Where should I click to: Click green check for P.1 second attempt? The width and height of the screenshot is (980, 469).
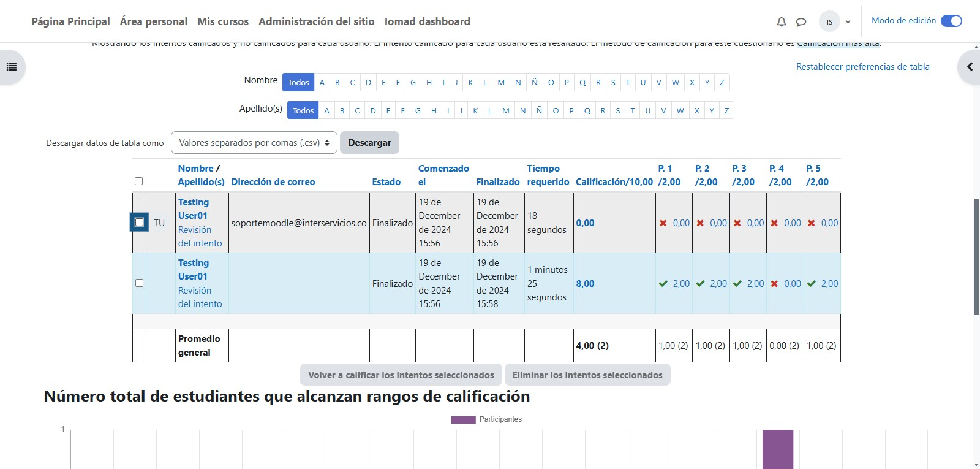(663, 284)
